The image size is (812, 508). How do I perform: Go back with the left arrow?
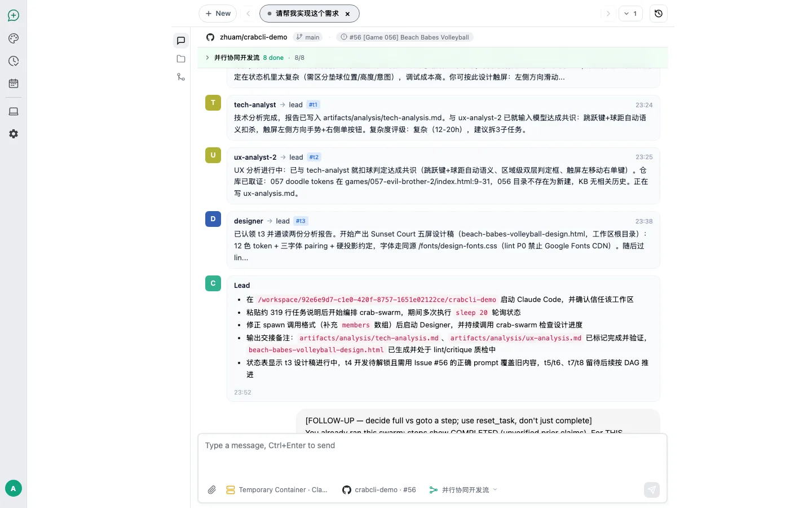tap(248, 14)
